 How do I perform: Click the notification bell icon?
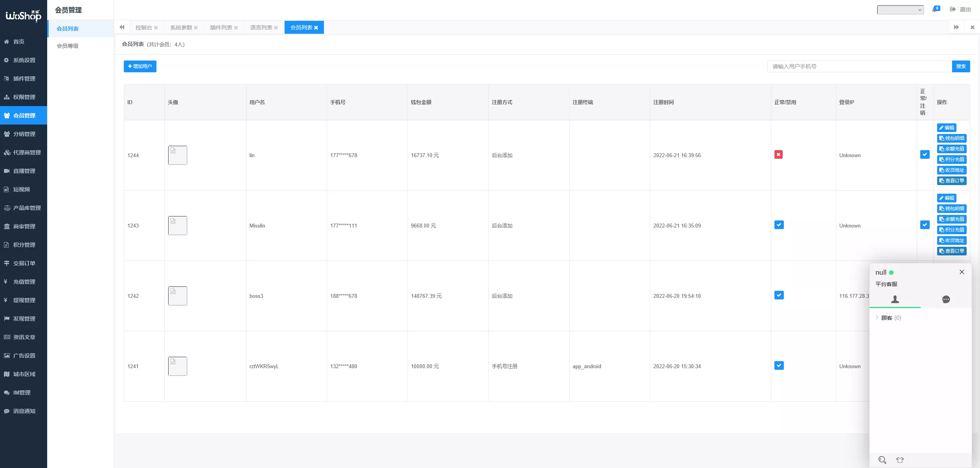click(935, 9)
